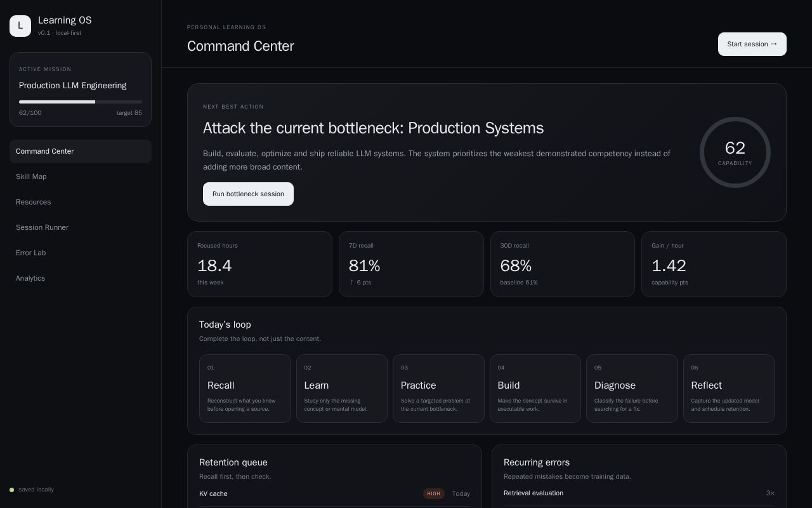The width and height of the screenshot is (812, 508).
Task: Click the "62/100" mission score
Action: 30,113
